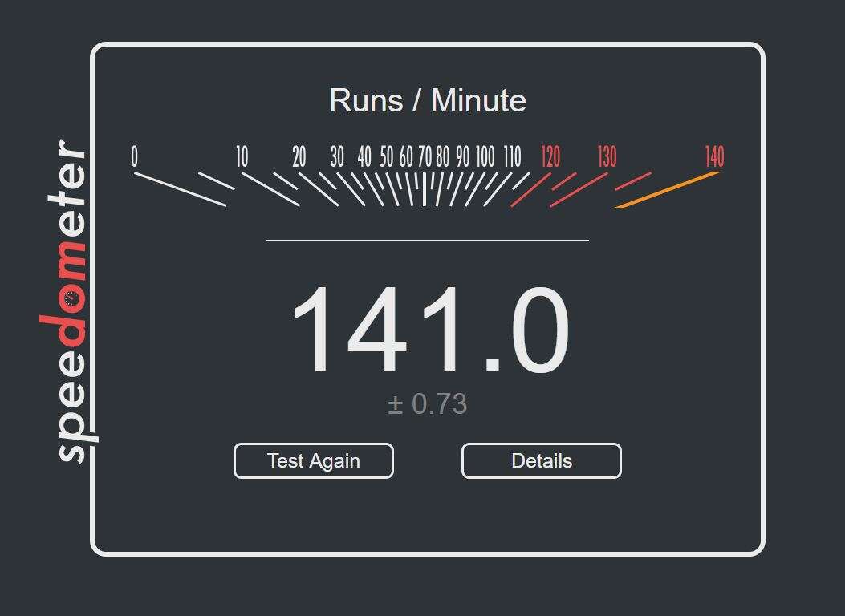Click the 141.0 score value

429,332
